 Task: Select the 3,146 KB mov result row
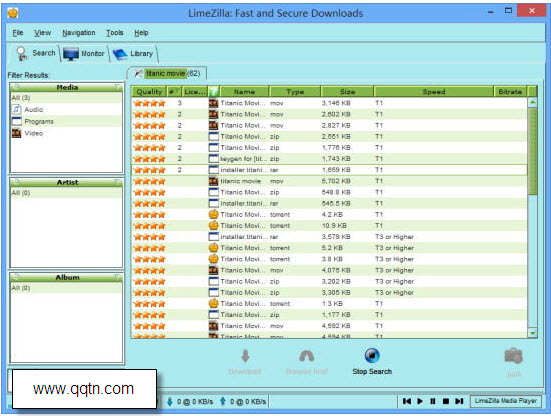[329, 103]
